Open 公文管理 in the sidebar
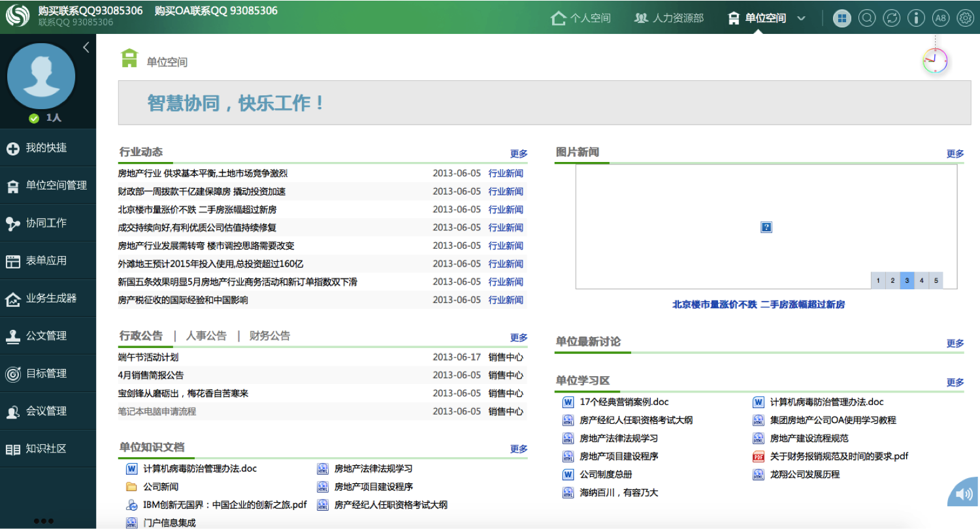 click(x=46, y=336)
